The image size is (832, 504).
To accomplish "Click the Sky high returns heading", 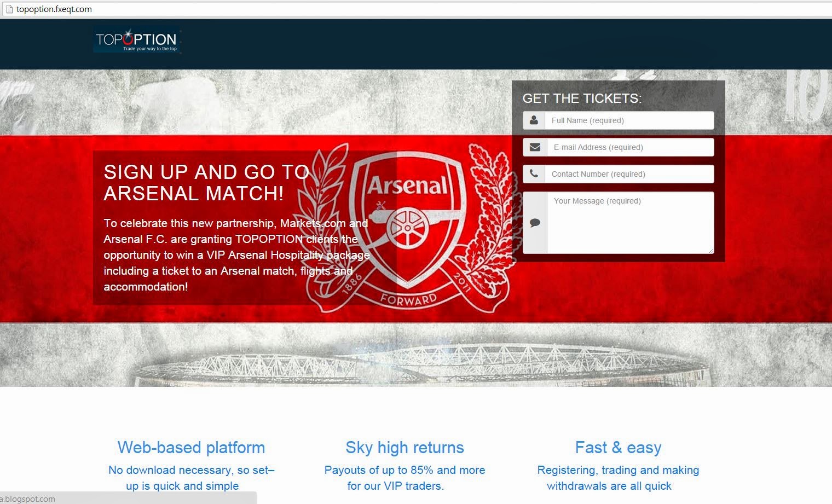I will click(x=405, y=448).
